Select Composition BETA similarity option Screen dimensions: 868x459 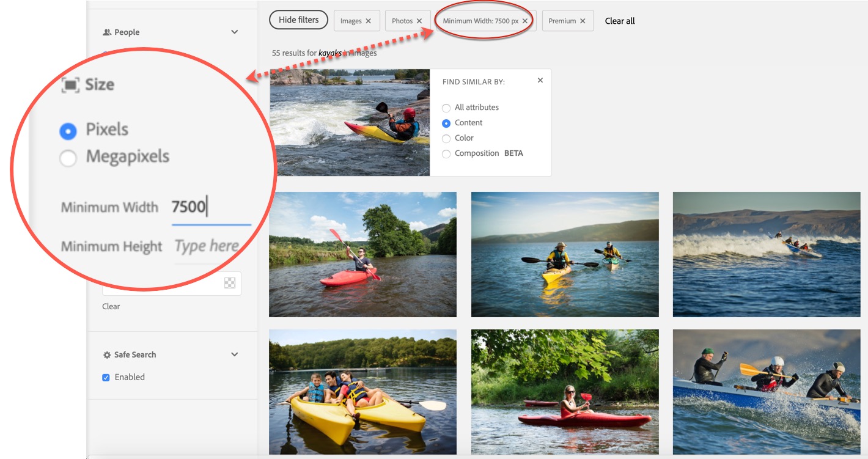(x=446, y=154)
